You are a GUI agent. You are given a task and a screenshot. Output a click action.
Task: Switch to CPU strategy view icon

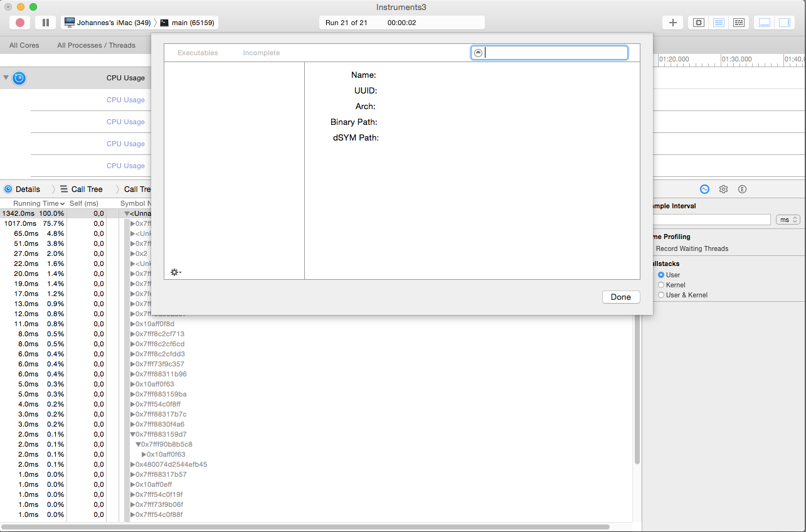(x=699, y=23)
